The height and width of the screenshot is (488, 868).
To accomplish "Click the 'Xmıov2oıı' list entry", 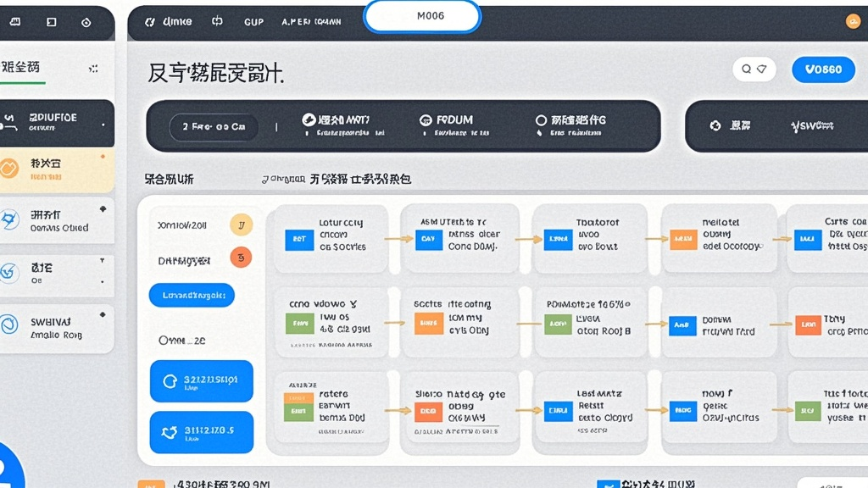I will point(182,225).
